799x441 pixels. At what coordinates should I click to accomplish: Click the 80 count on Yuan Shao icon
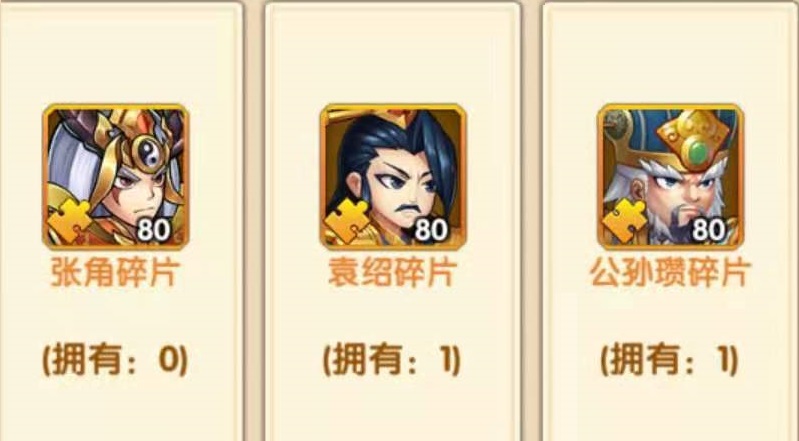431,229
